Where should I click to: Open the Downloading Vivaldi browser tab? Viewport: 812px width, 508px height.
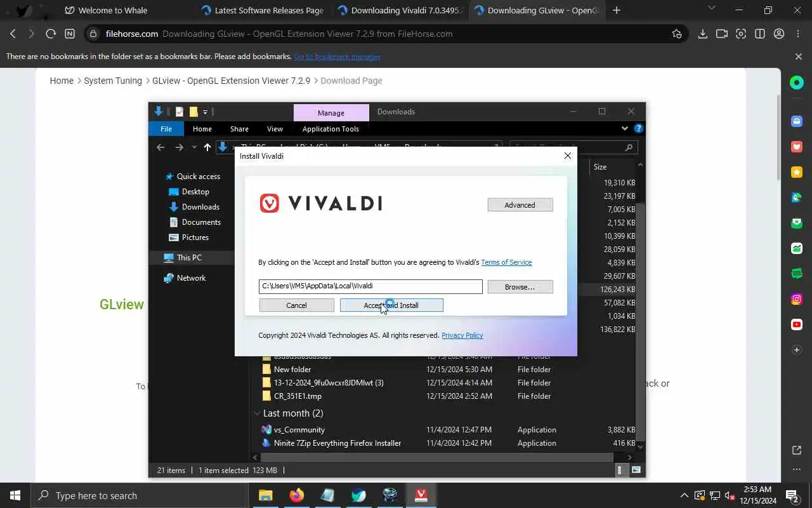[401, 10]
